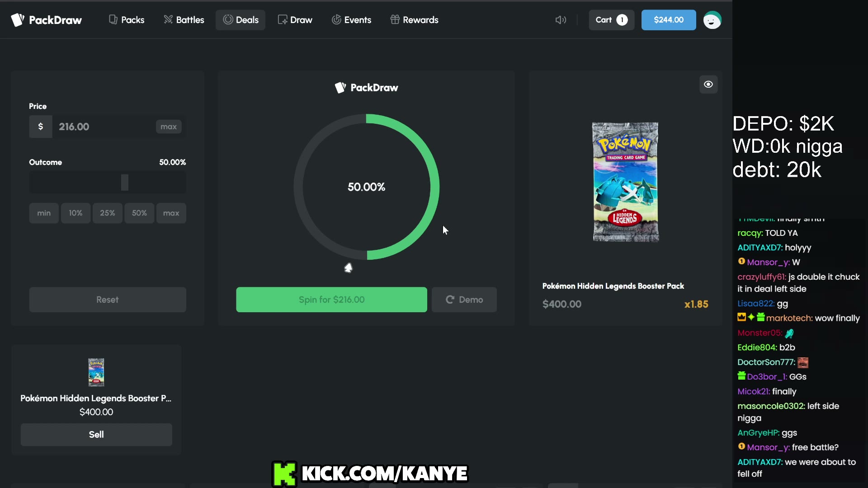The height and width of the screenshot is (488, 868).
Task: Click the $400.00 pack price
Action: [562, 305]
